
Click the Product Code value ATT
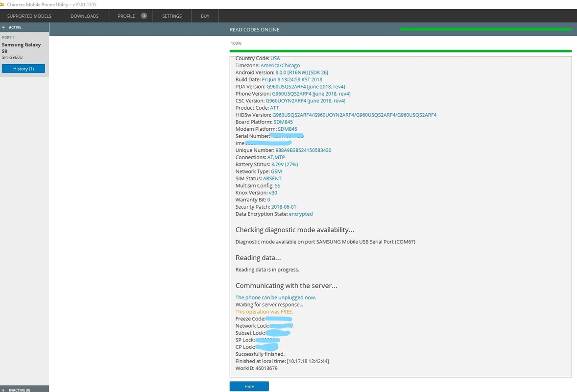(274, 108)
